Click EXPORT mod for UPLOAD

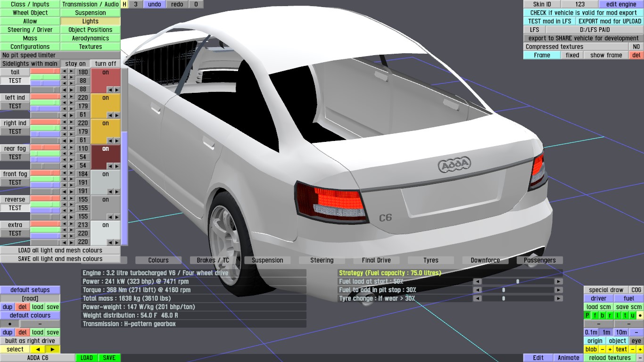[x=610, y=21]
